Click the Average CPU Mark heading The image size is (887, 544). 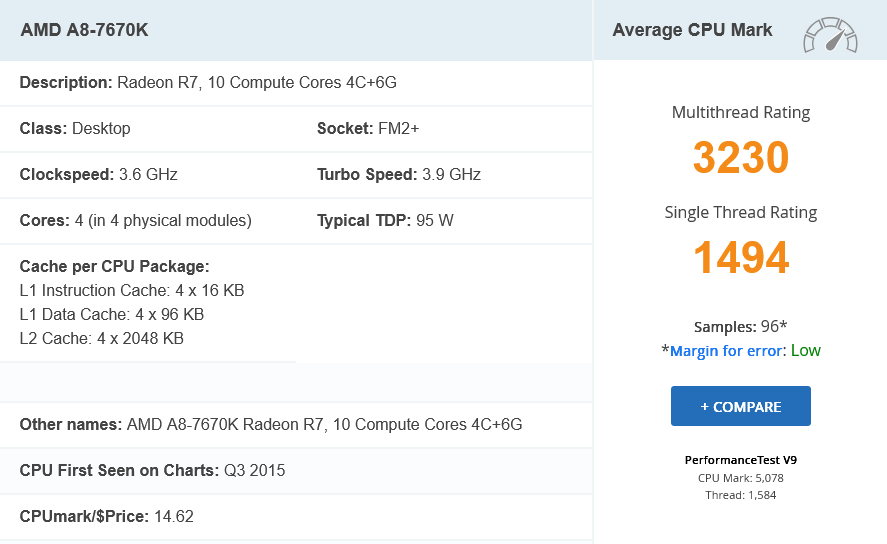(692, 30)
